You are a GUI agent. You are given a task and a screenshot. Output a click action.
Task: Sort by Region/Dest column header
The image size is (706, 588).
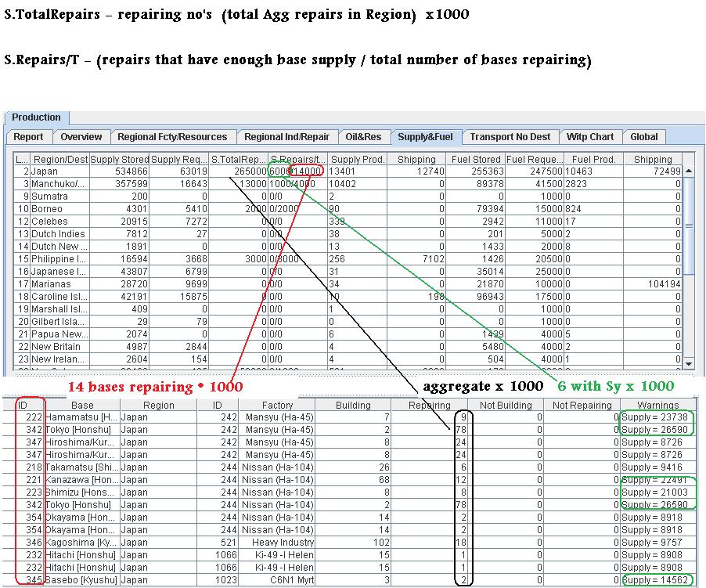(x=60, y=160)
